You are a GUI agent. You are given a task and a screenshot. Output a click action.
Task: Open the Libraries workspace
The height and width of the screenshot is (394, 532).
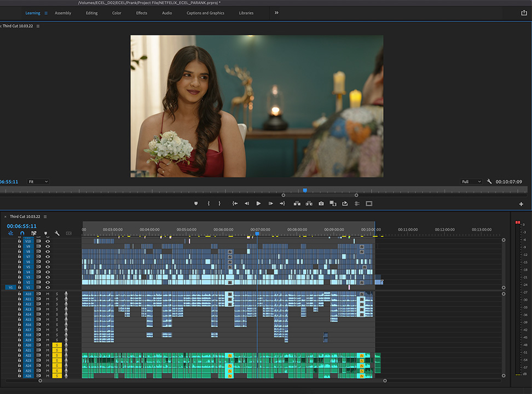click(x=246, y=13)
